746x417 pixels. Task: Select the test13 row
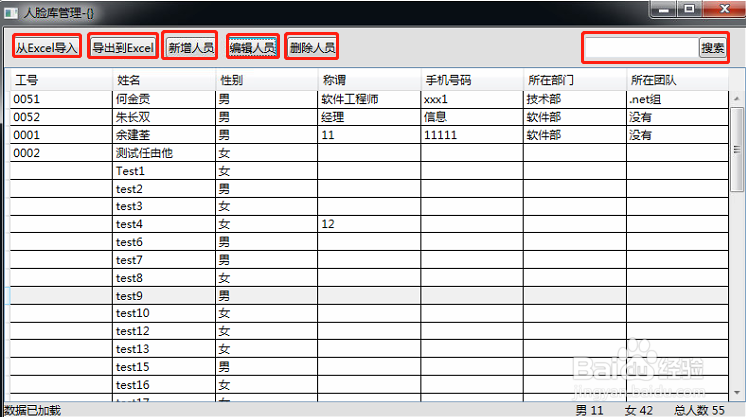point(369,349)
